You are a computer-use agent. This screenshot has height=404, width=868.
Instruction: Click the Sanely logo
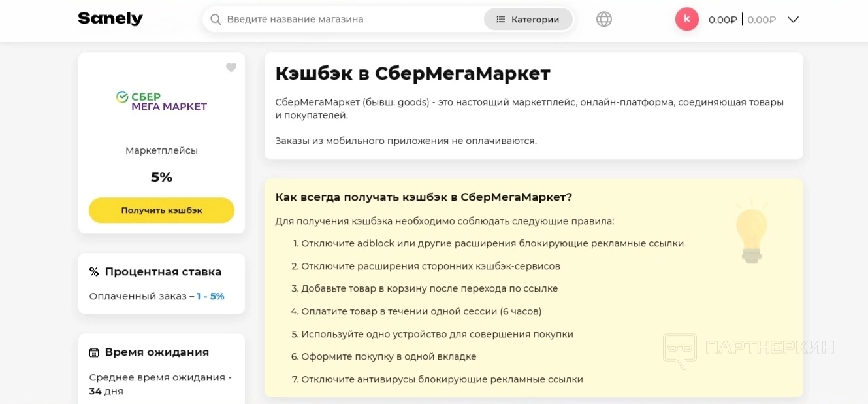point(110,19)
